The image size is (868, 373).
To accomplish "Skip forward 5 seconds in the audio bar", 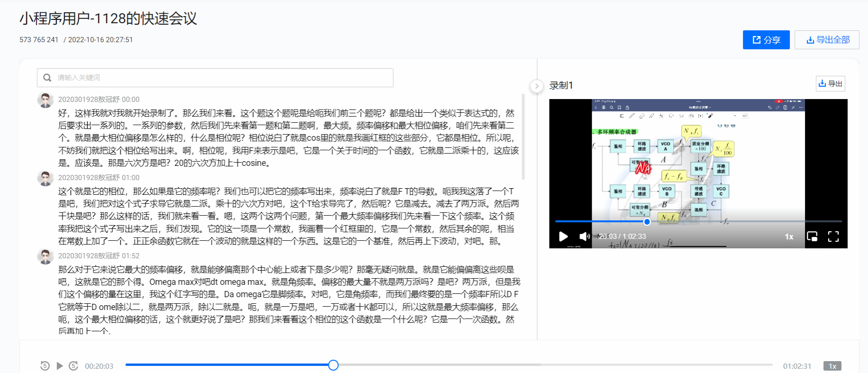I will coord(73,366).
